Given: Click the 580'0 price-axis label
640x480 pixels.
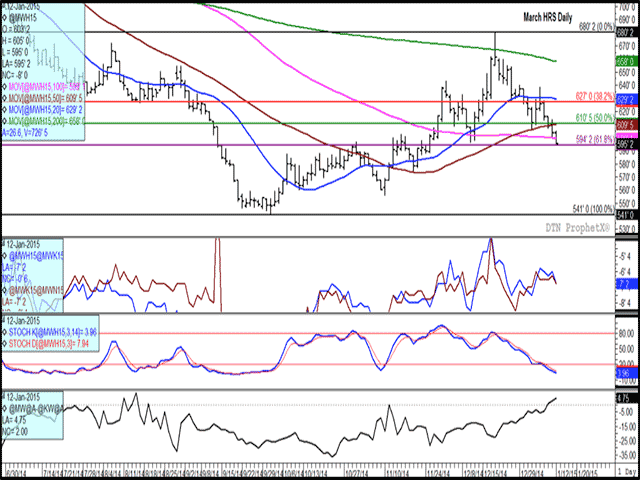Looking at the screenshot, I should (629, 164).
